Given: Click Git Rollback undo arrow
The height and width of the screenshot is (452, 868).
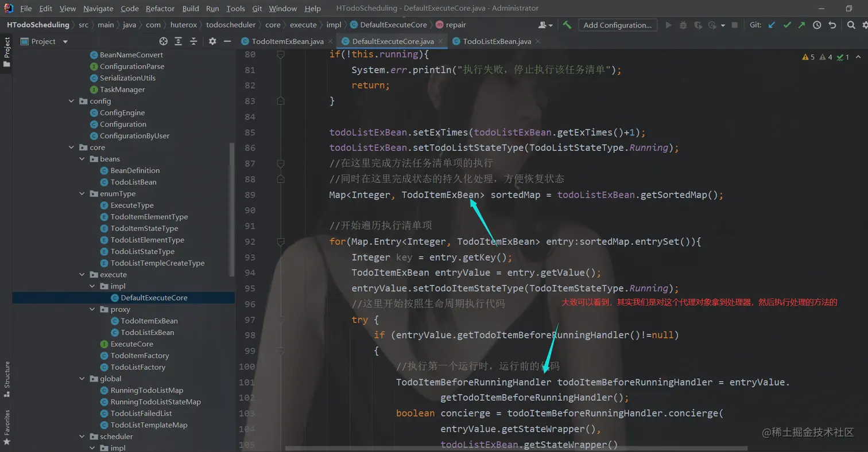Looking at the screenshot, I should pyautogui.click(x=832, y=25).
